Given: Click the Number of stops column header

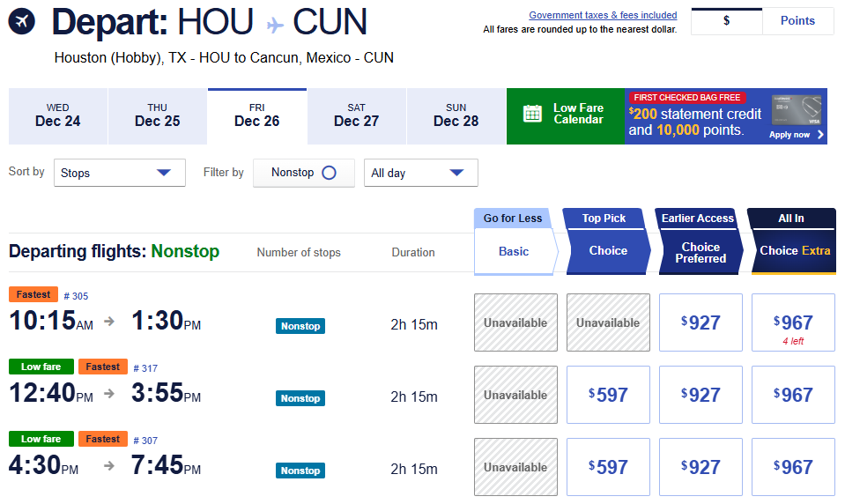Looking at the screenshot, I should click(299, 252).
